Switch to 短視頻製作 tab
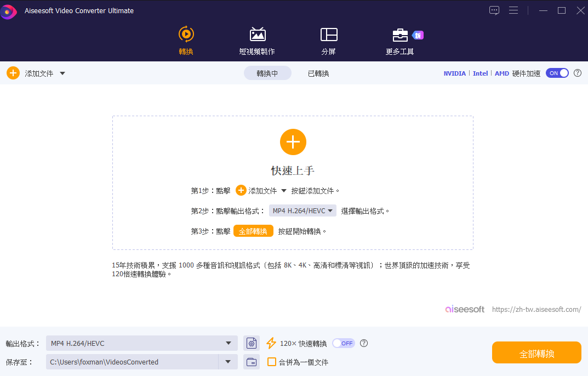 (x=257, y=41)
